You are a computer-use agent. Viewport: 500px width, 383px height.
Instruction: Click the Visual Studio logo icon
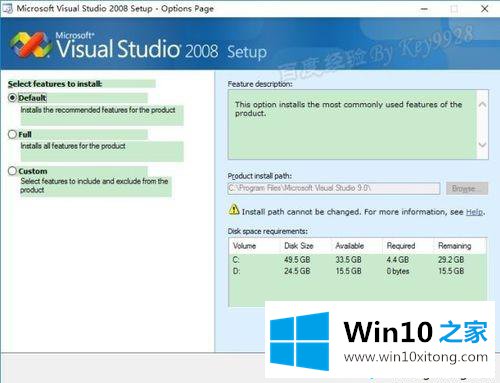(31, 45)
